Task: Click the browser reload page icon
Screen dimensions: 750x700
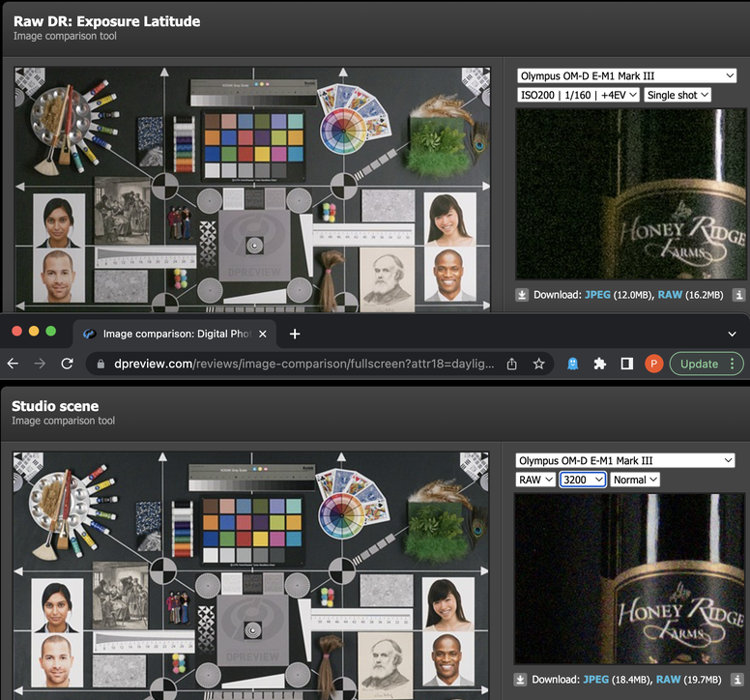Action: click(67, 364)
